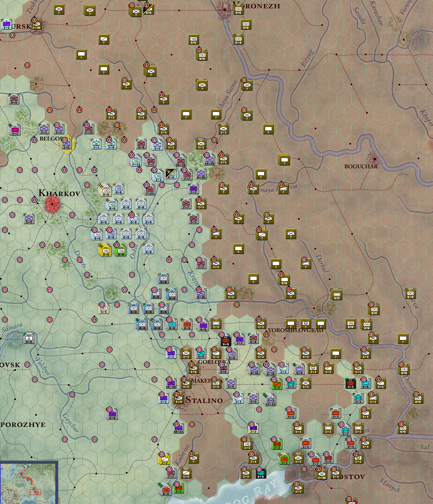Select the 13=13 unit stack
The image size is (433, 504).
pyautogui.click(x=271, y=401)
